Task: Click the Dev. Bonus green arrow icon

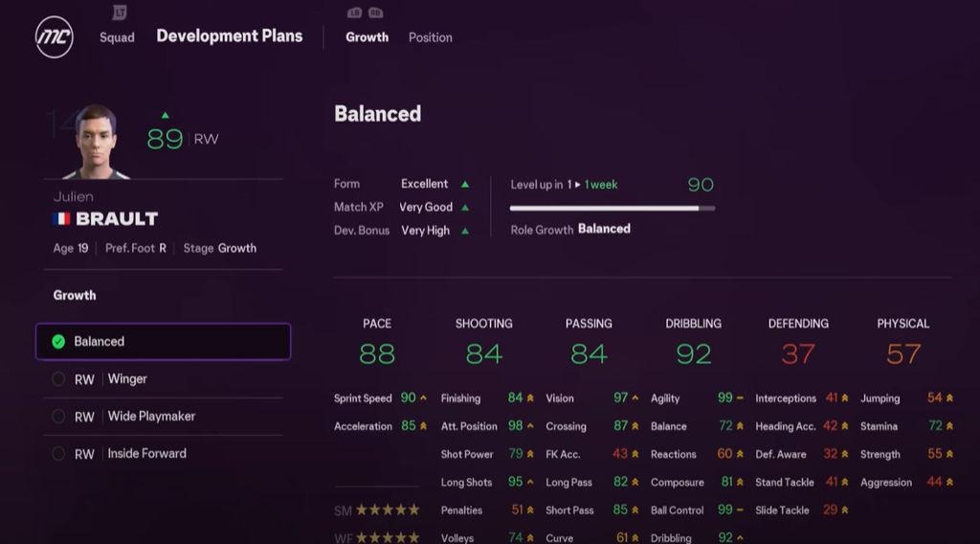Action: [x=465, y=231]
